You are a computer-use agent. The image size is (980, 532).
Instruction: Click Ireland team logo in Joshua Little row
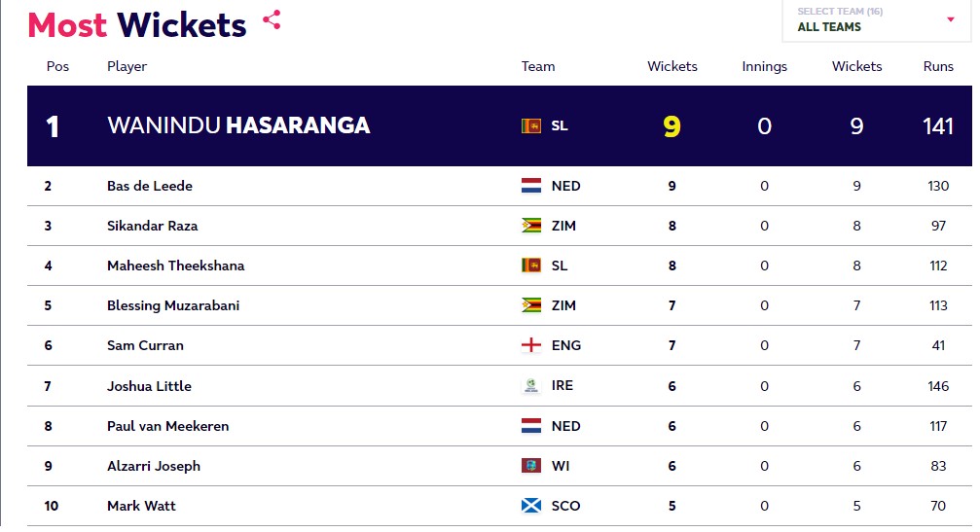coord(531,386)
